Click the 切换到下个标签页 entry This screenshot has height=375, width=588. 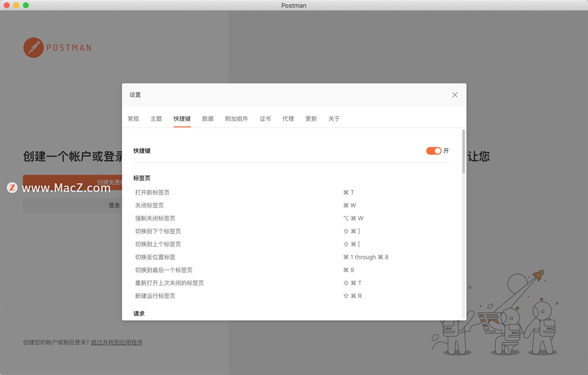158,231
